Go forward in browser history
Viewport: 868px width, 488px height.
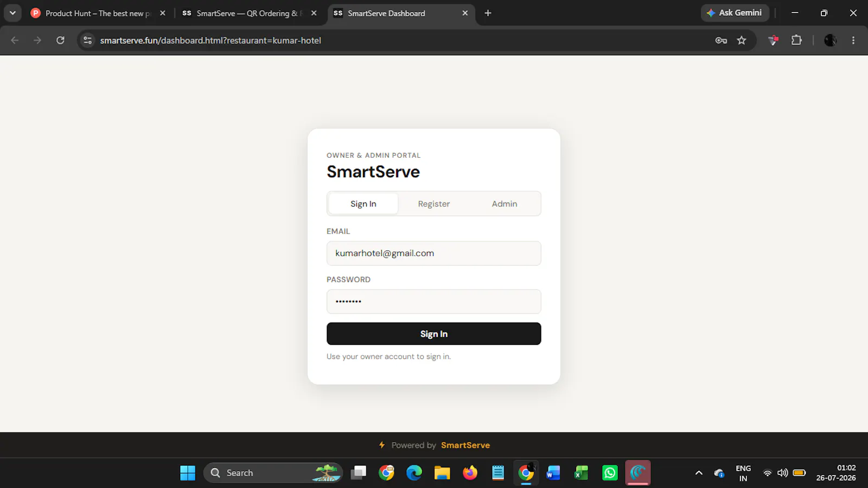[37, 40]
